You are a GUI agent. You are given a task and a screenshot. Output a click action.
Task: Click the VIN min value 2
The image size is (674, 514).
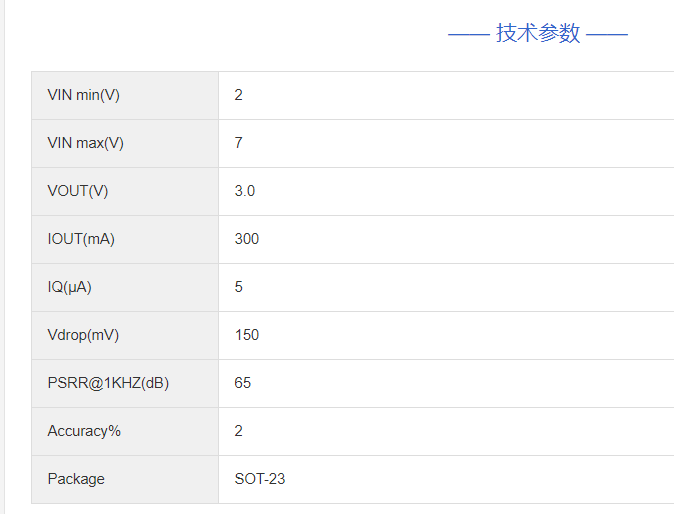pyautogui.click(x=239, y=95)
